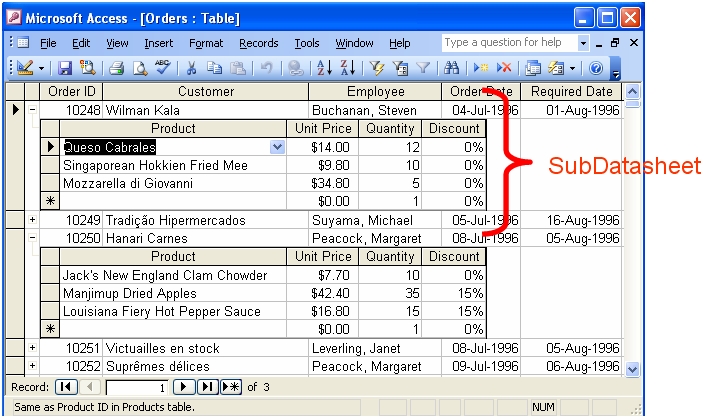Open the Insert menu
The height and width of the screenshot is (417, 705).
pyautogui.click(x=159, y=43)
